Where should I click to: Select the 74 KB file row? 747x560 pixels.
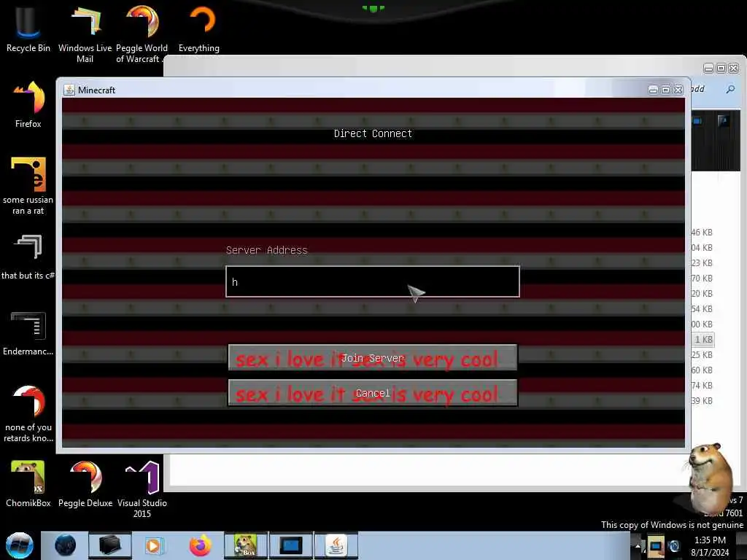[x=702, y=385]
